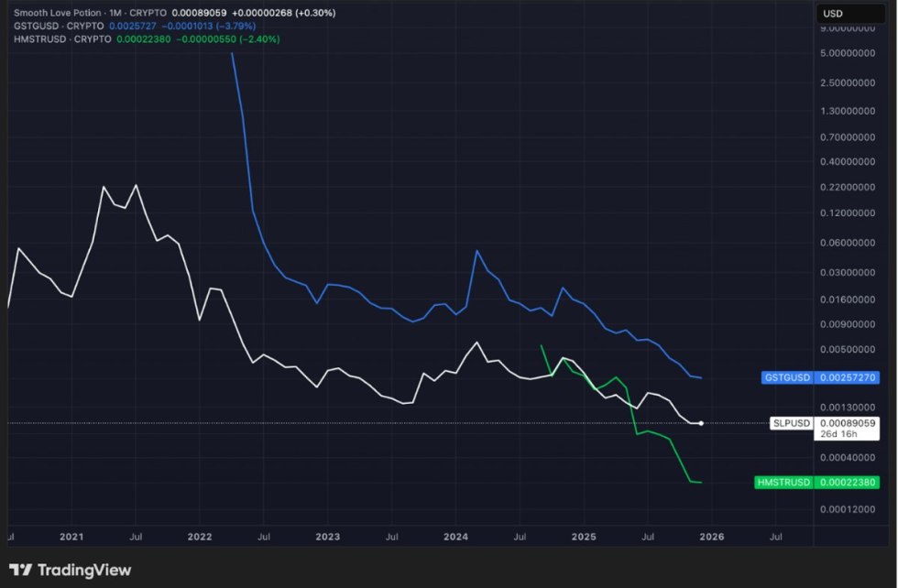Click the 0.06000000 price axis value

(848, 243)
